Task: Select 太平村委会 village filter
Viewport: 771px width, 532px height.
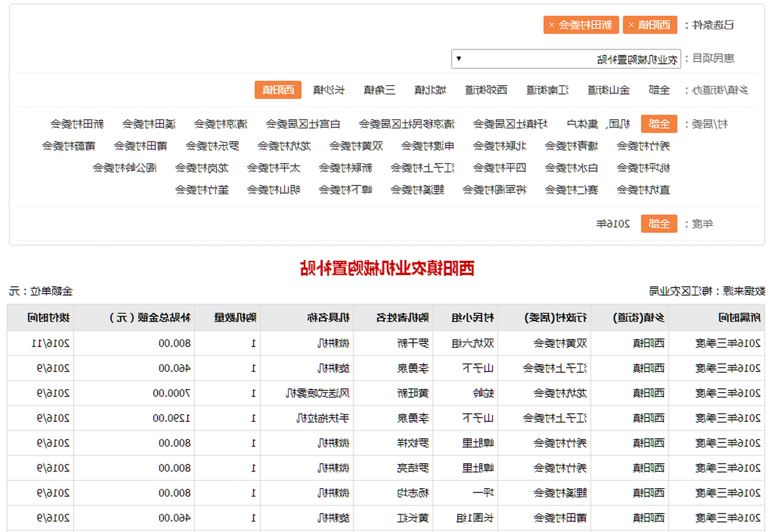Action: click(x=273, y=168)
